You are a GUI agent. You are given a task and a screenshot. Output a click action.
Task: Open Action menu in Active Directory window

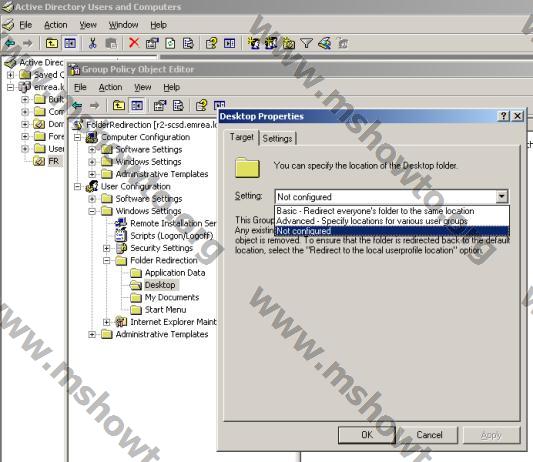click(x=56, y=25)
